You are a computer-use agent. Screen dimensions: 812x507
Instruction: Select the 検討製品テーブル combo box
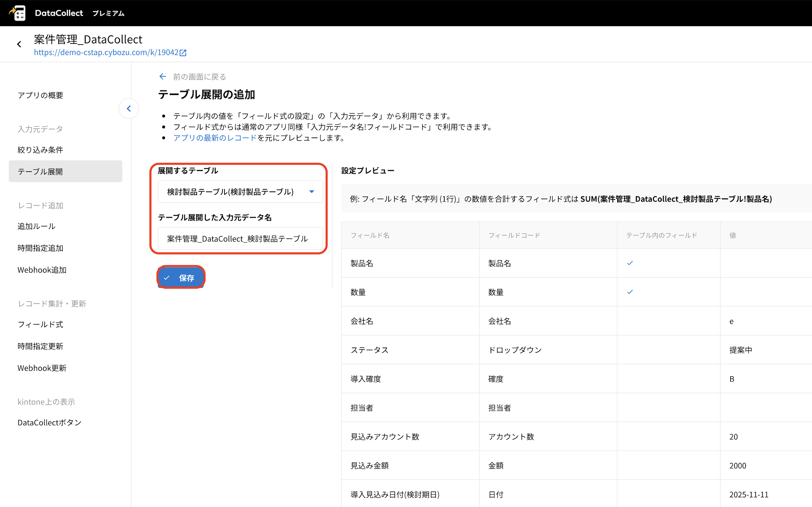point(230,192)
